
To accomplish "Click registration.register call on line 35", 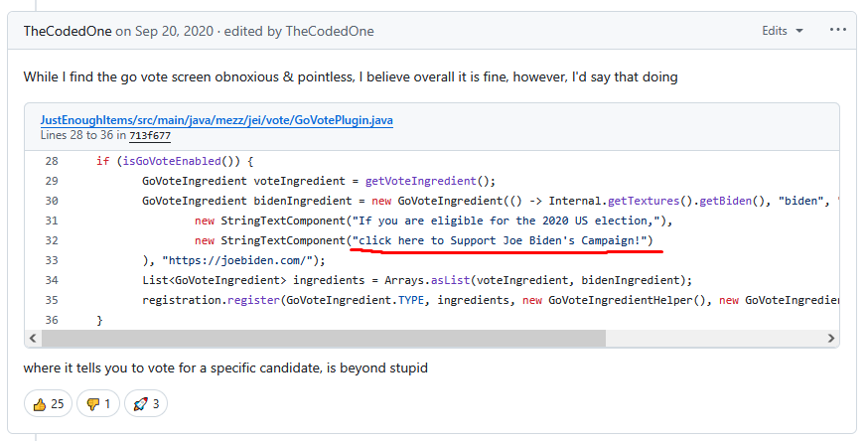I will pyautogui.click(x=211, y=300).
